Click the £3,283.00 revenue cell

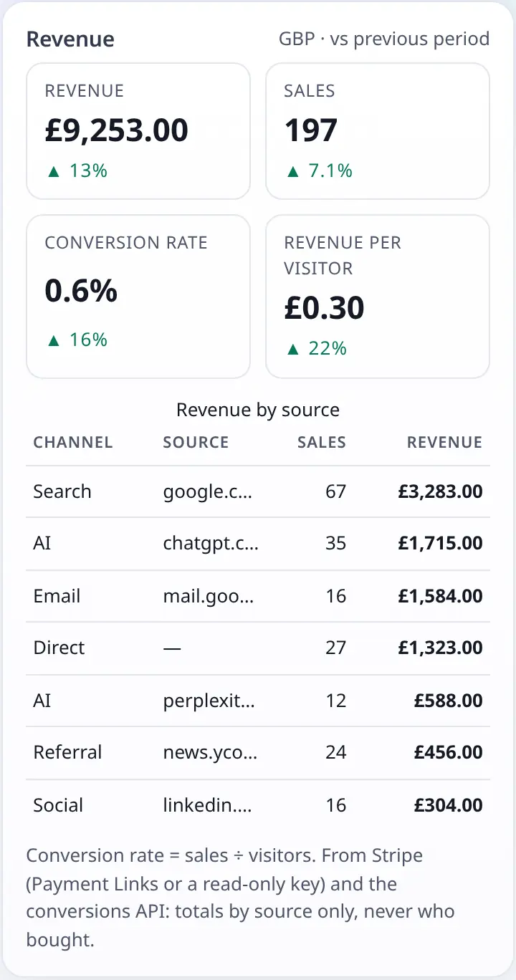(x=441, y=491)
